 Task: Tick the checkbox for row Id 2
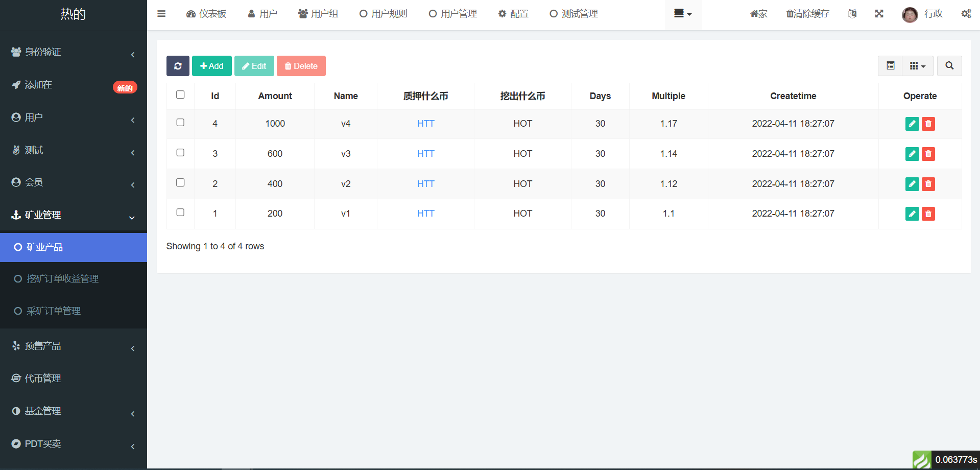point(180,182)
